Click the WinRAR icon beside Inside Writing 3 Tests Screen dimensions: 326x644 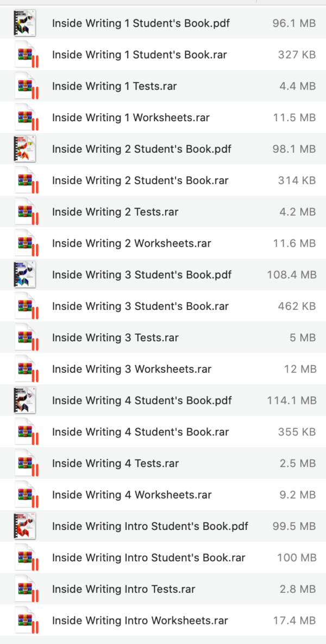click(x=25, y=337)
